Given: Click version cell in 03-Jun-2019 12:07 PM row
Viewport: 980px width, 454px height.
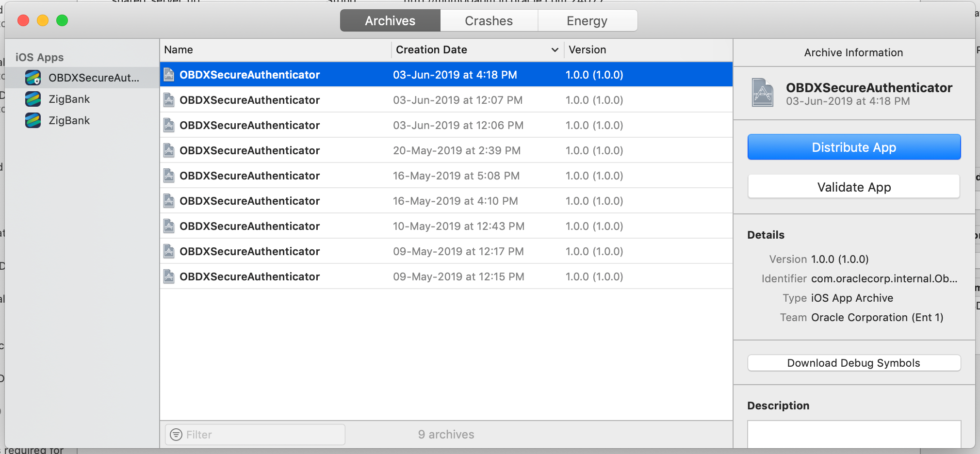Looking at the screenshot, I should tap(594, 100).
